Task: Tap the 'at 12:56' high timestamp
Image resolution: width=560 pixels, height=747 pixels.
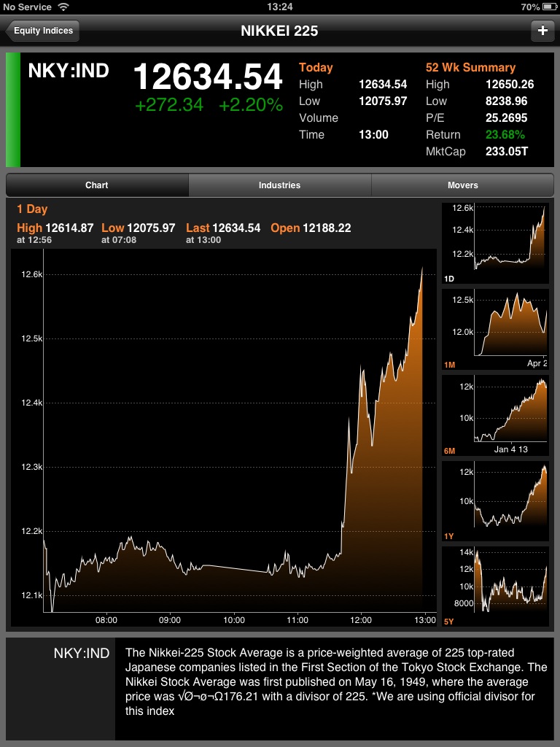Action: [x=34, y=240]
